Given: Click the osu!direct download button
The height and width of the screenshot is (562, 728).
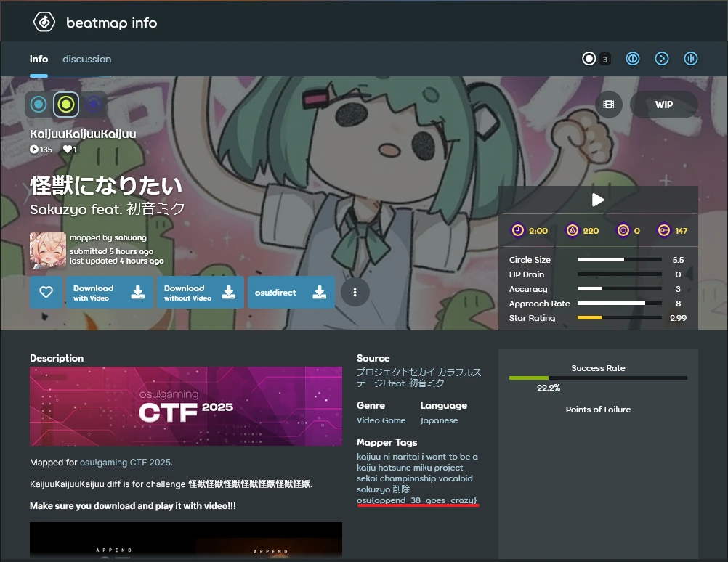Looking at the screenshot, I should pyautogui.click(x=291, y=292).
